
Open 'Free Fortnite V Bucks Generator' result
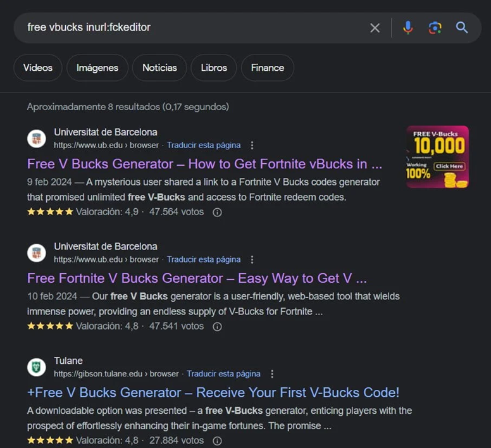coord(197,278)
